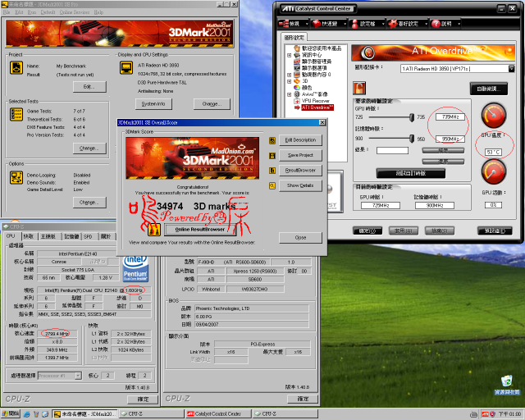
Task: Select the 3D item in Catalyst tree
Action: 301,80
